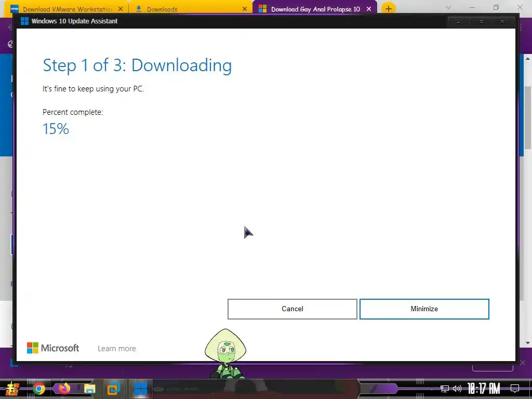Click the browser scrollbar up arrow
Screen dimensions: 532x399
pyautogui.click(x=528, y=59)
